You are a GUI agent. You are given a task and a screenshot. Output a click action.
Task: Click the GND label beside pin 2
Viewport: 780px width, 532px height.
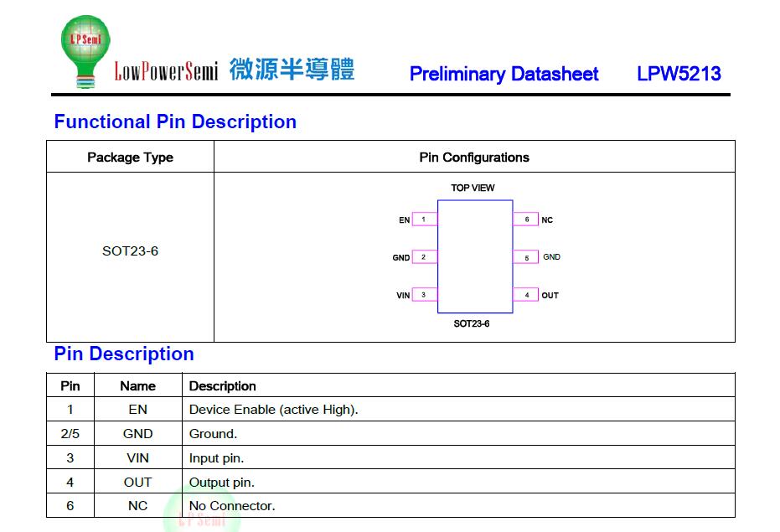(x=401, y=258)
